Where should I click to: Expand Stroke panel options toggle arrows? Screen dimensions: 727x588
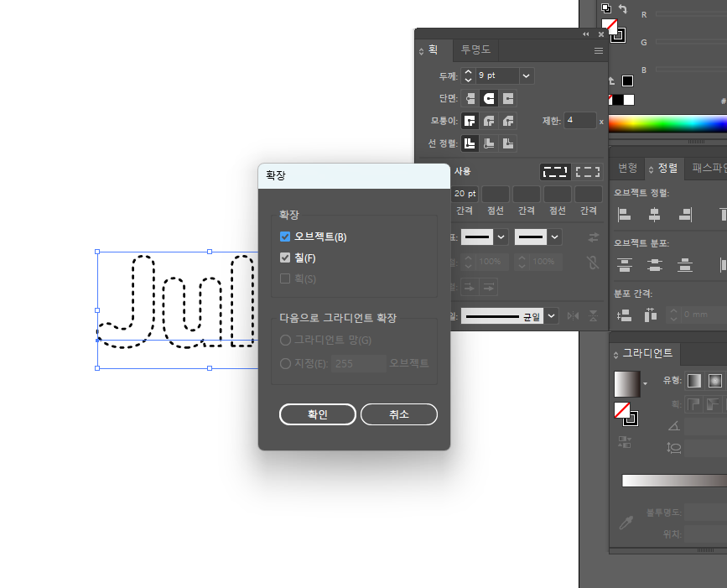click(x=422, y=51)
